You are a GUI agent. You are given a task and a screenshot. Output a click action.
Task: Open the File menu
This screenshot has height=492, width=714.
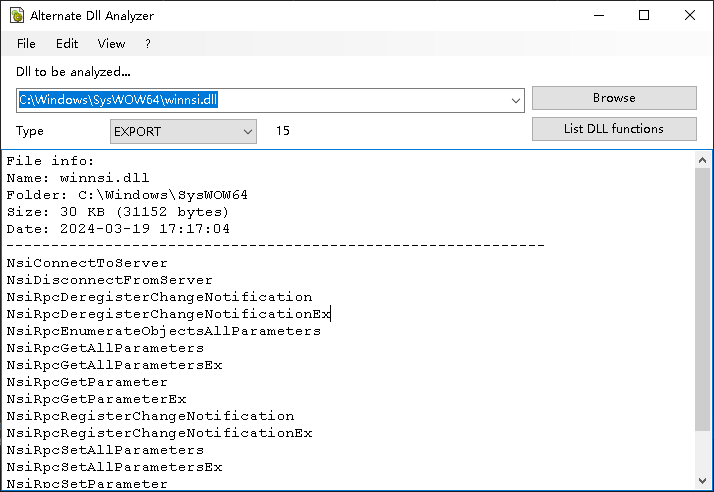[x=26, y=44]
